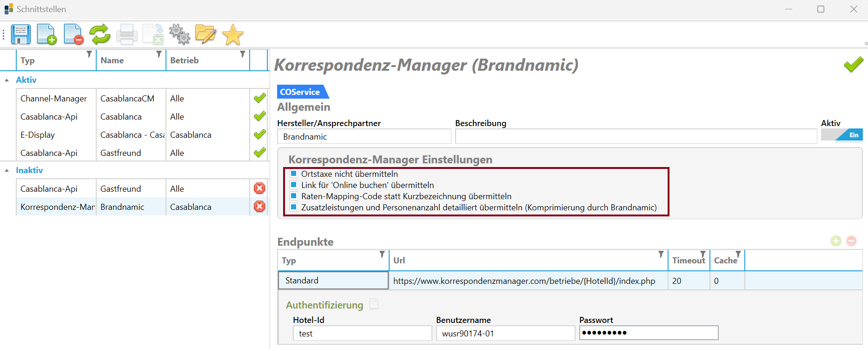Select the Korrespondenz-Manager Brandnamic row

point(135,207)
